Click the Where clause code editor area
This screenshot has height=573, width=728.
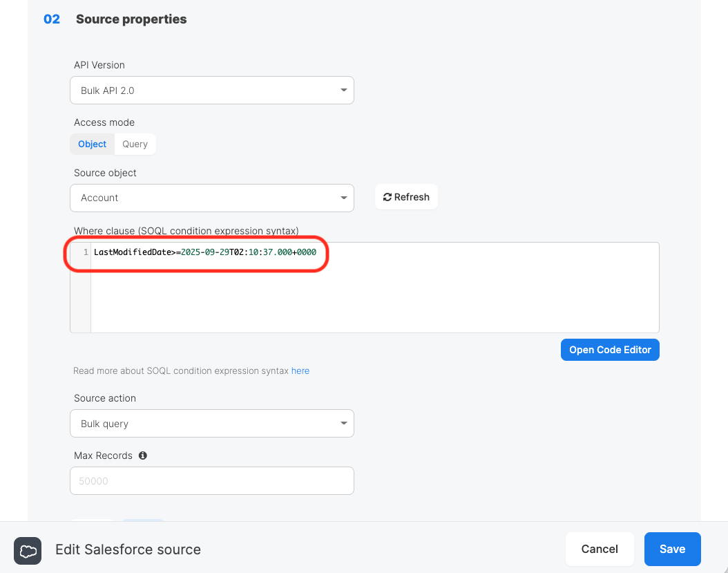click(x=373, y=287)
